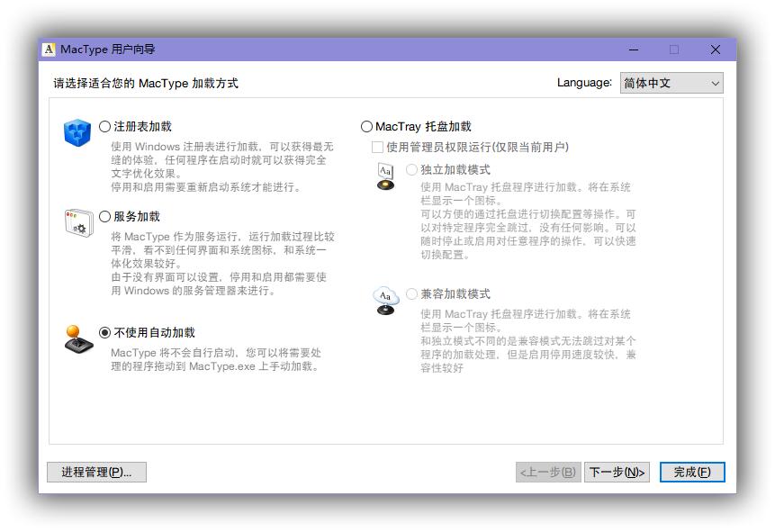Click text MacType 将不会自行启动
The width and height of the screenshot is (775, 532).
(x=173, y=353)
